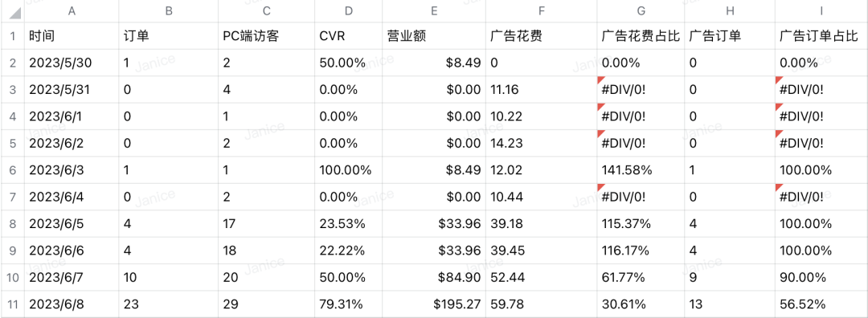The image size is (868, 318).
Task: Select the PC端访客 cell showing 29
Action: click(266, 304)
